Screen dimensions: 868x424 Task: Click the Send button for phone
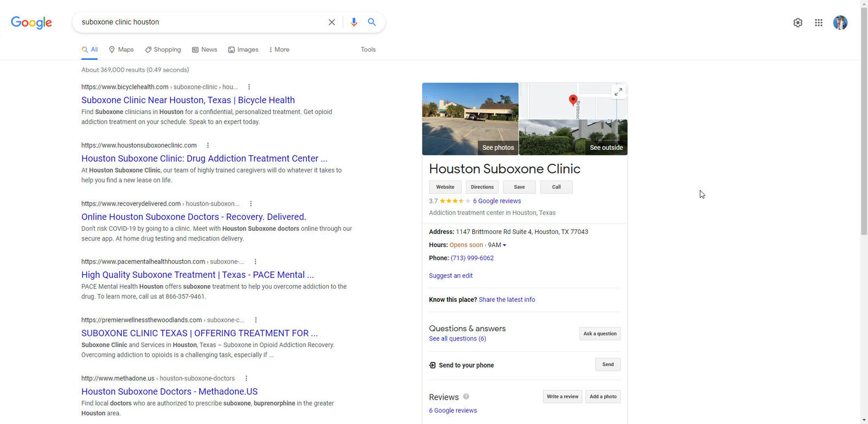(608, 364)
